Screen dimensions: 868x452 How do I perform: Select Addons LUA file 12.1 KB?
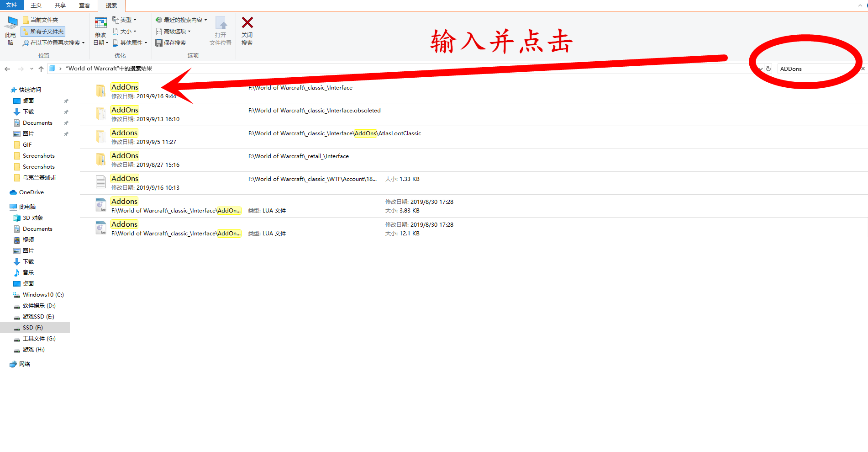(x=473, y=229)
